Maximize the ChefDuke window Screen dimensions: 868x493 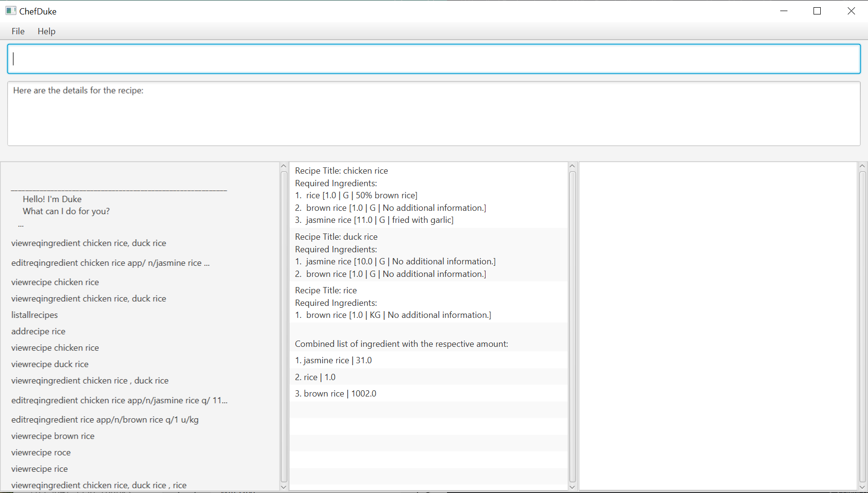pyautogui.click(x=817, y=11)
